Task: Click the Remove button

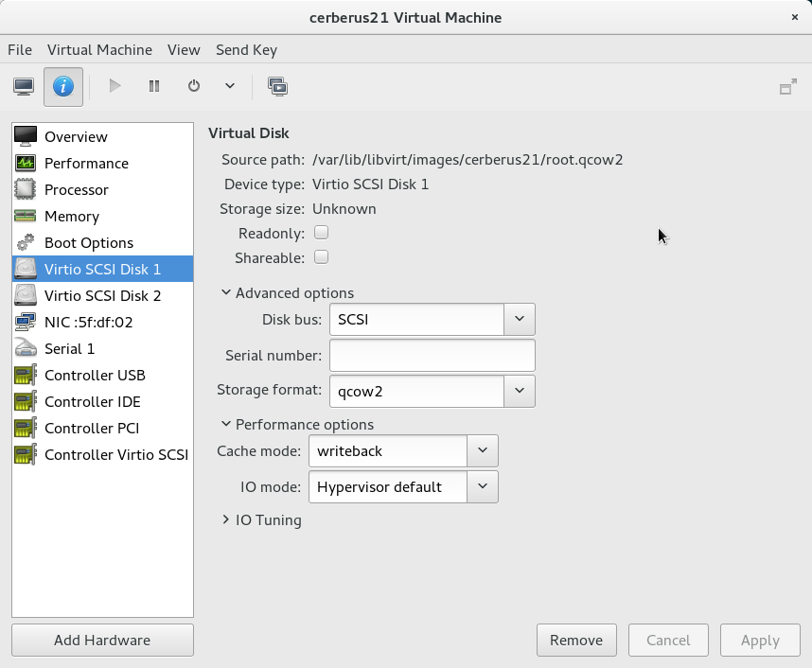Action: click(576, 640)
